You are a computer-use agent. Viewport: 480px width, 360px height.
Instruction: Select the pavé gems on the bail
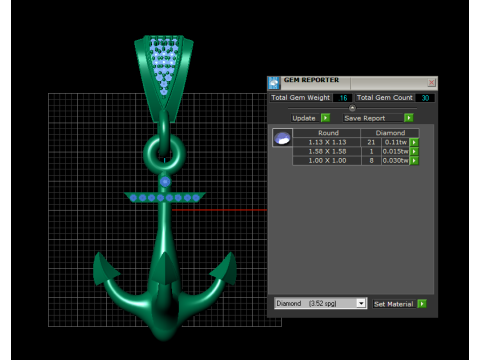click(x=163, y=65)
